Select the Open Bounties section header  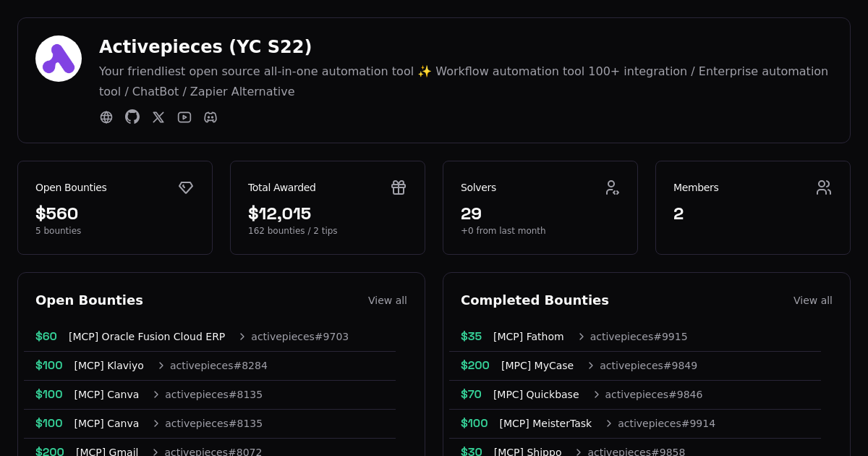(x=90, y=300)
